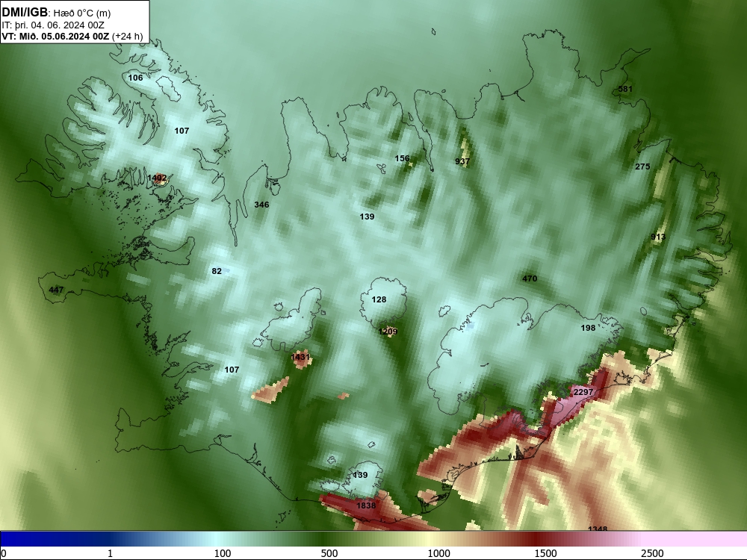
Task: Click the 'IT: þri. 04. 06. 2024 00Z' line
Action: 53,25
